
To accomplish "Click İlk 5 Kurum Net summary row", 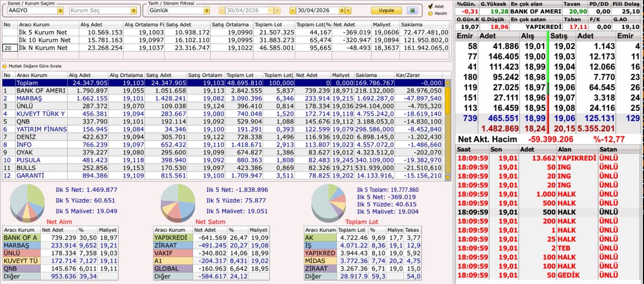I will coord(225,33).
